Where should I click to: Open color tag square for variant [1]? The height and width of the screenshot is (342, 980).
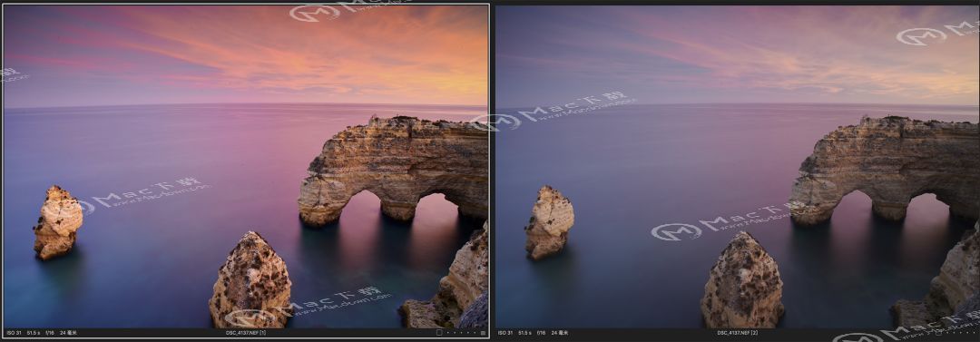click(439, 333)
